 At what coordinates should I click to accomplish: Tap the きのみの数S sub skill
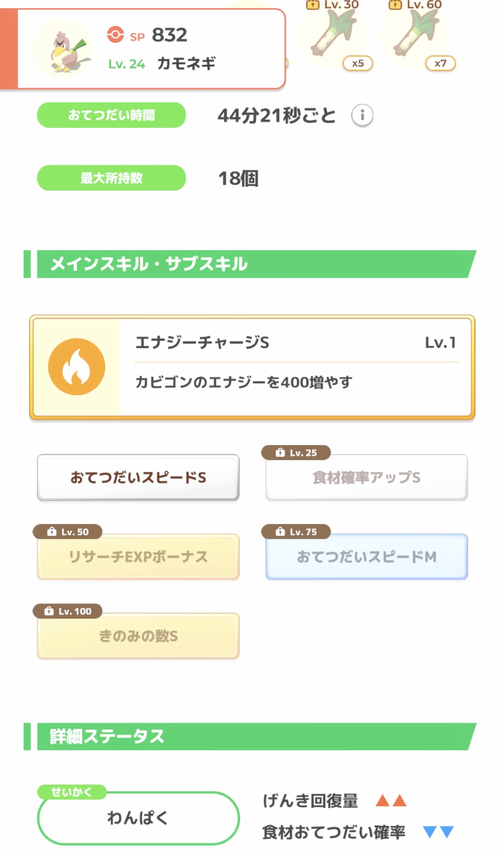point(138,636)
